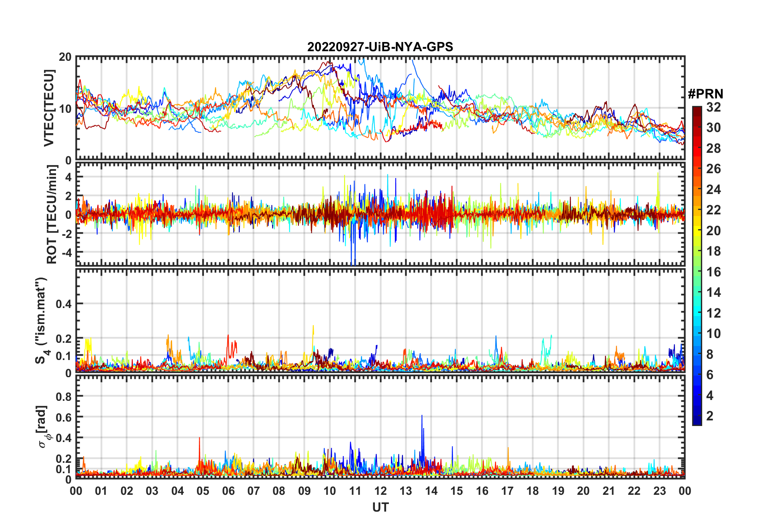Click VTEC y-axis tick label 20

65,57
